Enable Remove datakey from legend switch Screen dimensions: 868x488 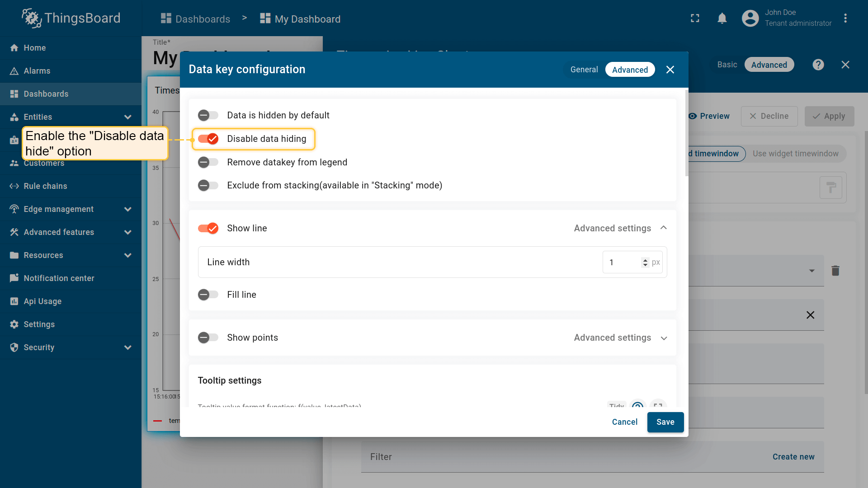click(208, 162)
